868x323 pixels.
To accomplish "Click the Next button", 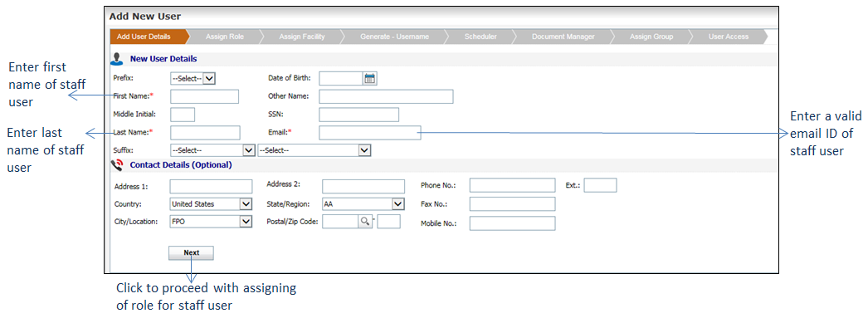I will click(x=191, y=252).
